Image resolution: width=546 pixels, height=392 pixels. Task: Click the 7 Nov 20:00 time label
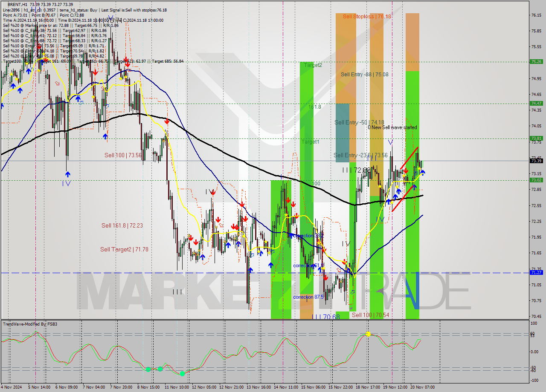pos(121,387)
